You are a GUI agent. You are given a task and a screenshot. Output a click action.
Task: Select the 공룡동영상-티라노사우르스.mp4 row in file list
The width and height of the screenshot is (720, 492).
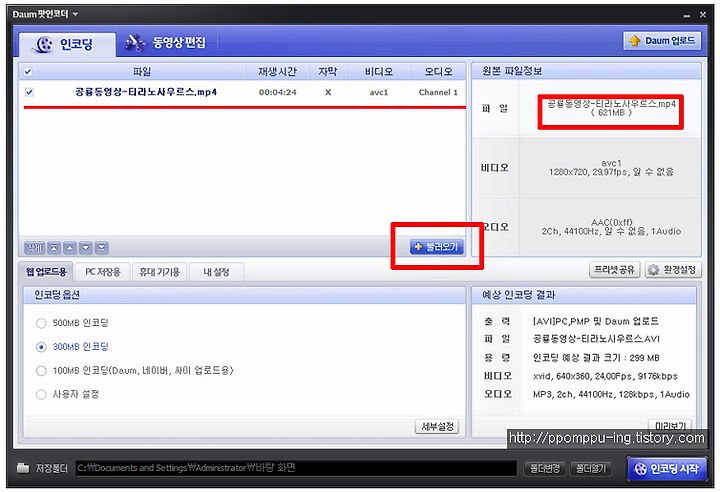pyautogui.click(x=242, y=92)
